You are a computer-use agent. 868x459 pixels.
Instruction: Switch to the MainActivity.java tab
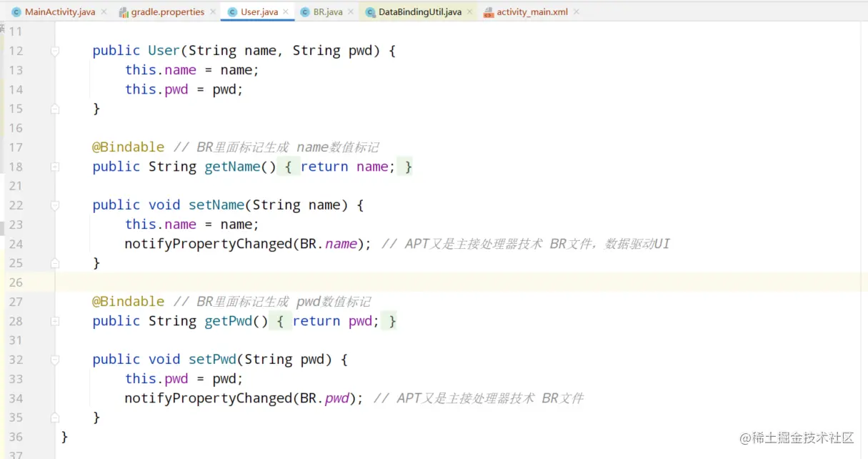coord(60,12)
